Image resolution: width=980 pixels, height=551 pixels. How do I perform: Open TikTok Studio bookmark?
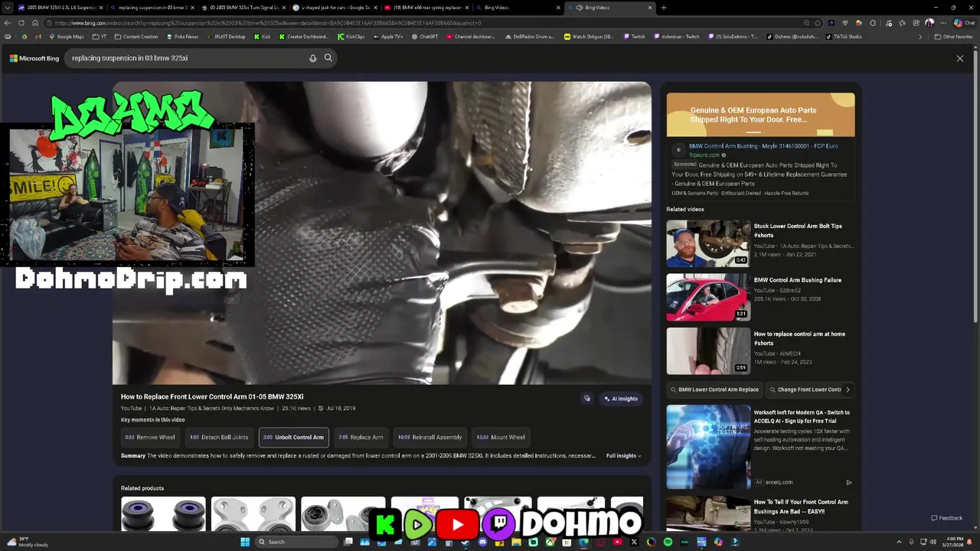[x=843, y=37]
